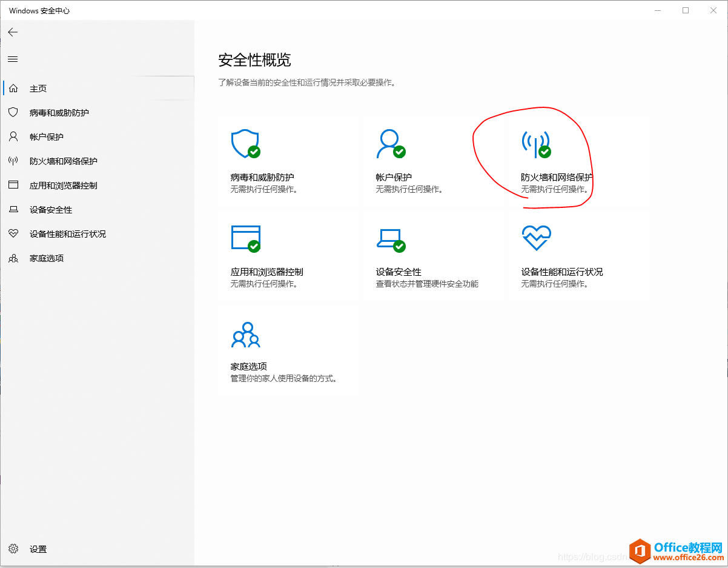Click the account person icon in sidebar
Viewport: 728px width, 568px height.
(x=13, y=137)
